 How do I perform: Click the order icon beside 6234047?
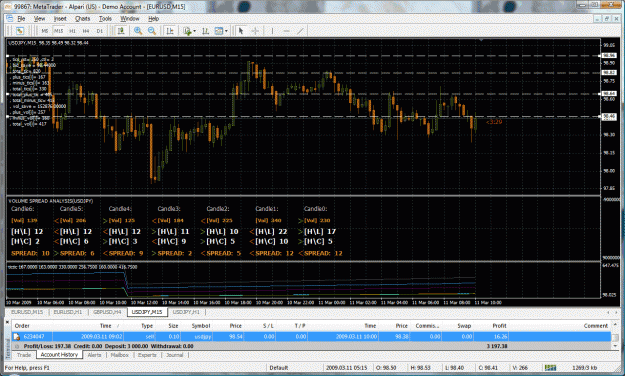pos(17,337)
